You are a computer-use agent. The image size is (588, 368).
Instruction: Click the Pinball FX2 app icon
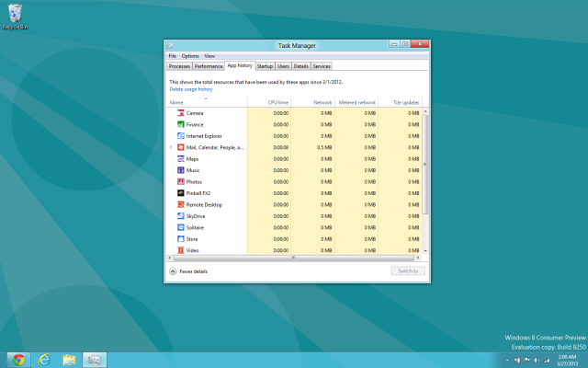coord(180,193)
